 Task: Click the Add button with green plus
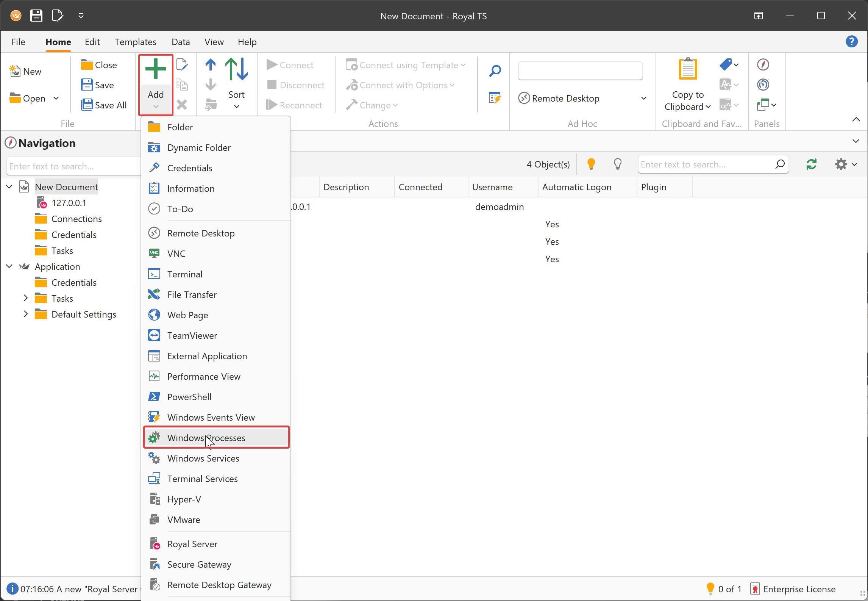coord(156,84)
